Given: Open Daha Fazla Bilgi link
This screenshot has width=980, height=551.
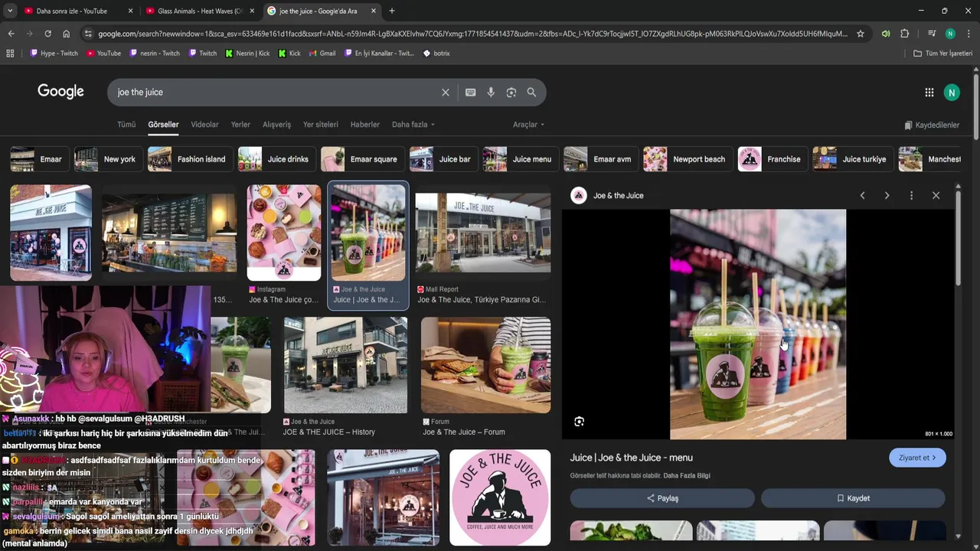Looking at the screenshot, I should pos(687,476).
